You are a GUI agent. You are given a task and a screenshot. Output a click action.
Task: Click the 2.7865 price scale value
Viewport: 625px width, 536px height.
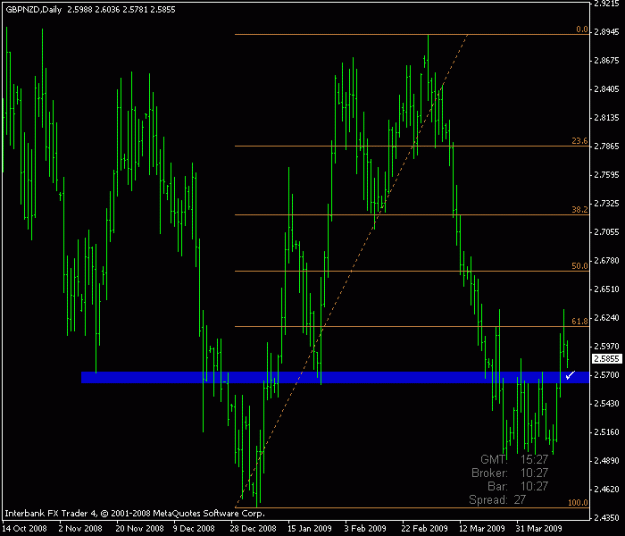tap(607, 146)
